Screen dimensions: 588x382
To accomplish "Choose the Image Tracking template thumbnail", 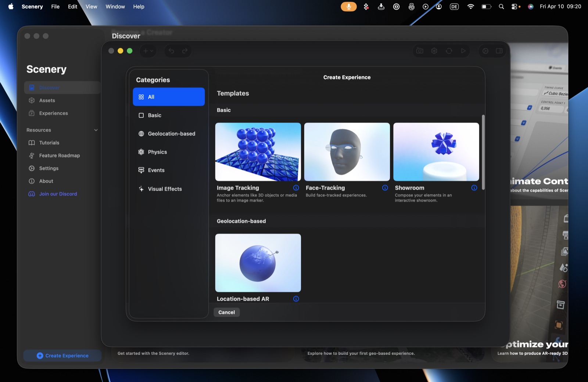I will coord(258,152).
